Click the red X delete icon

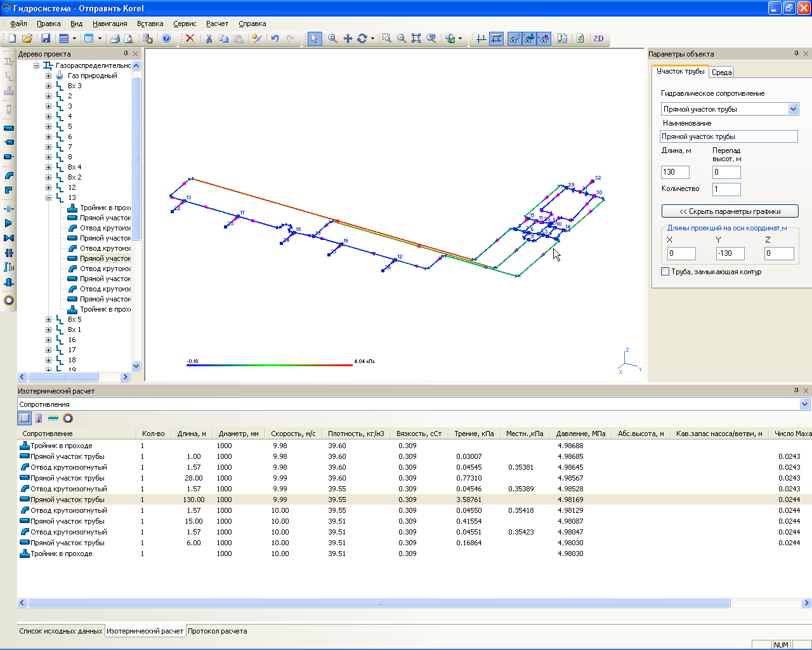point(190,39)
